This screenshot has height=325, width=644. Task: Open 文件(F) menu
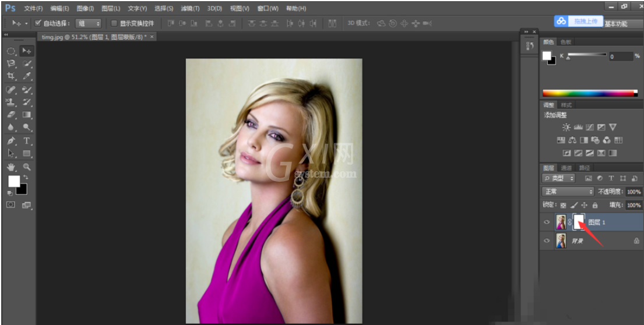(34, 9)
